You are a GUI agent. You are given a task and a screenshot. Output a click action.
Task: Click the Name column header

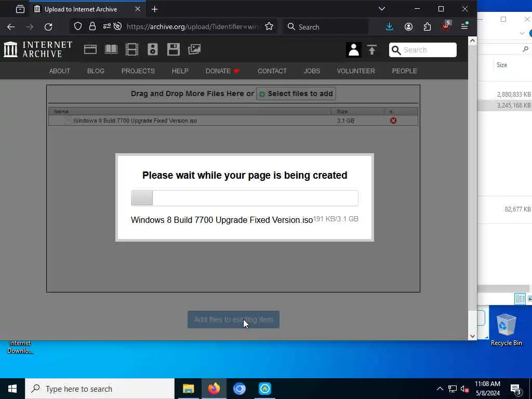click(x=190, y=111)
